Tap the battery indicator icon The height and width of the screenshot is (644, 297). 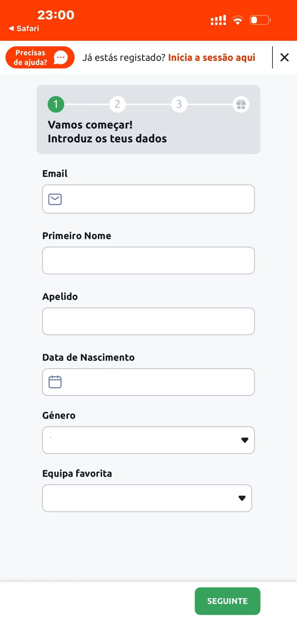point(260,20)
